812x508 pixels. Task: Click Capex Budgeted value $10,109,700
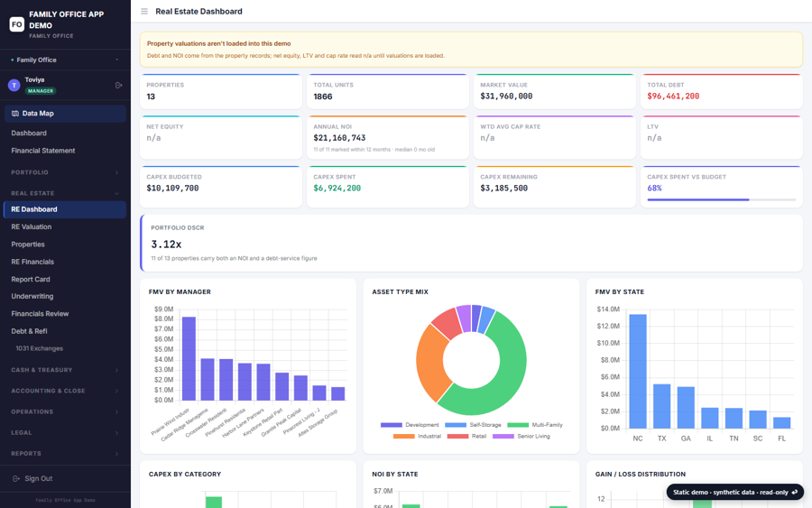tap(172, 189)
